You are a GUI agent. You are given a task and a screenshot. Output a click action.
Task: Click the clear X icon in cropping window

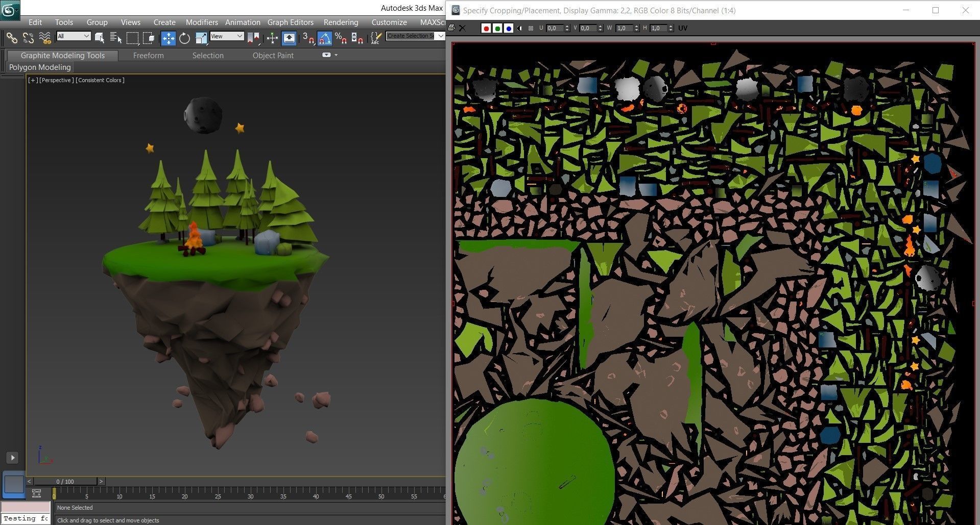point(462,28)
